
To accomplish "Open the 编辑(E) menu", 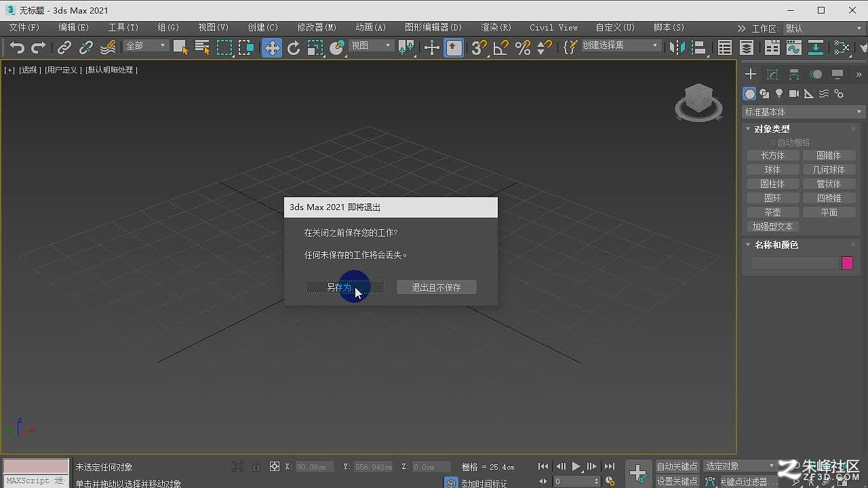I will tap(73, 28).
